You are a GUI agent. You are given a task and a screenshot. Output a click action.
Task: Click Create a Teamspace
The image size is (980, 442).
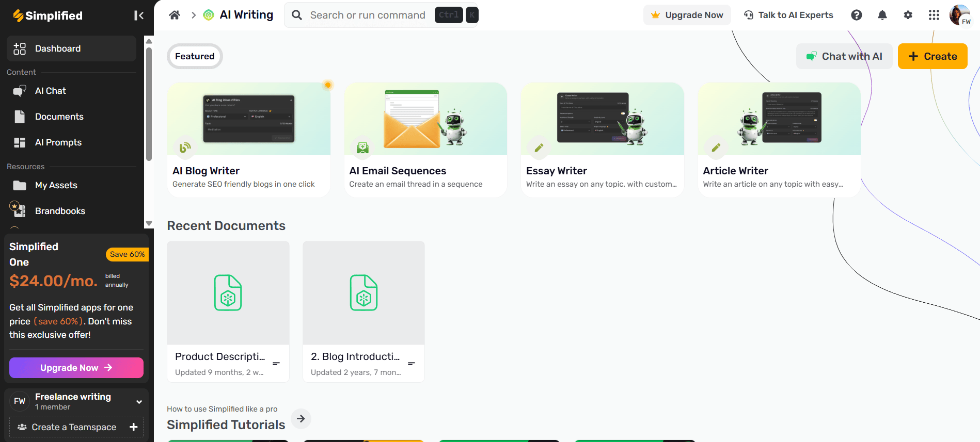coord(76,427)
